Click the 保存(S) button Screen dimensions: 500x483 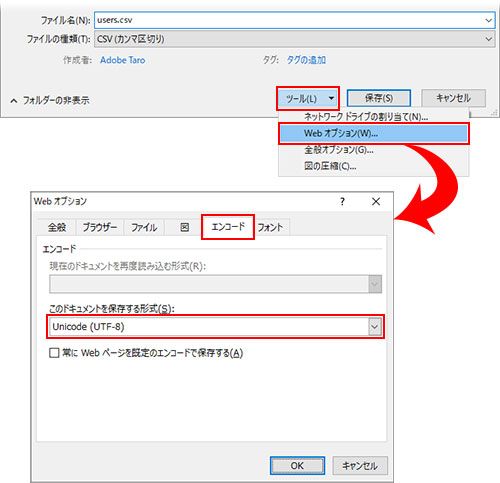tap(379, 98)
